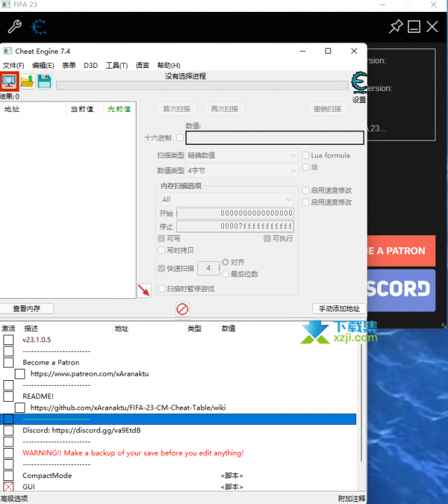Open the process list computer icon
This screenshot has height=504, width=448.
click(x=9, y=81)
